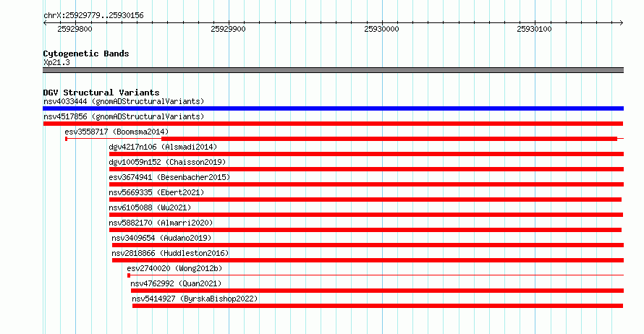Select the nsv3409654 Audano2019 red bar
644x334 pixels.
[x=368, y=245]
